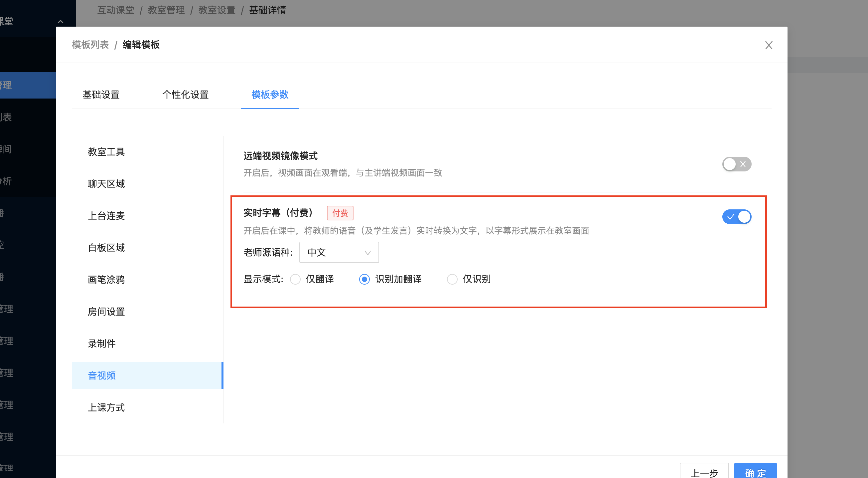Select the 录制件 section
868x478 pixels.
point(147,344)
